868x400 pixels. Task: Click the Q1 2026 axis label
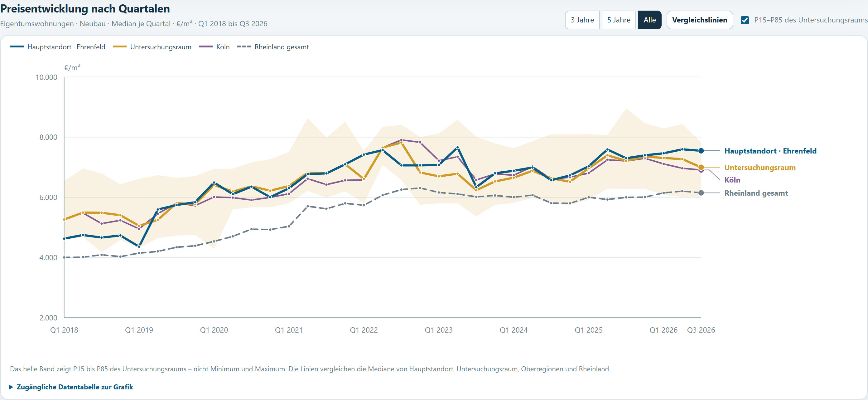(663, 330)
